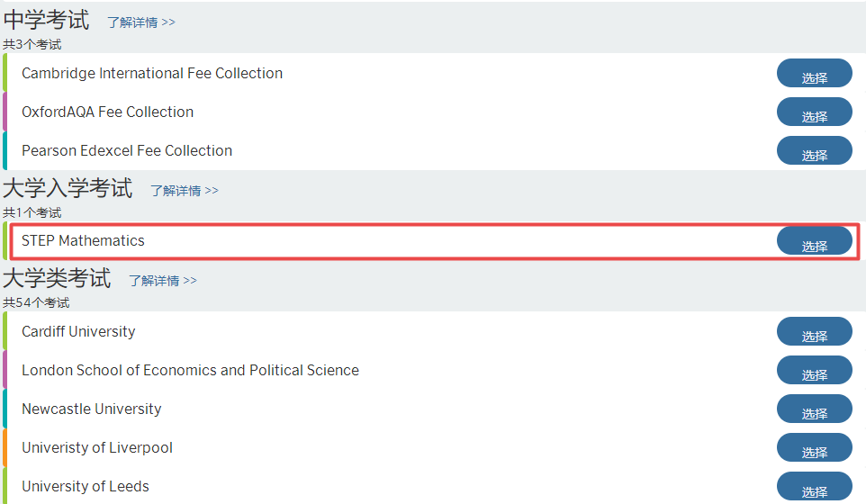The image size is (866, 504).
Task: Select Pearson Edexcel Fee Collection exam
Action: [814, 150]
